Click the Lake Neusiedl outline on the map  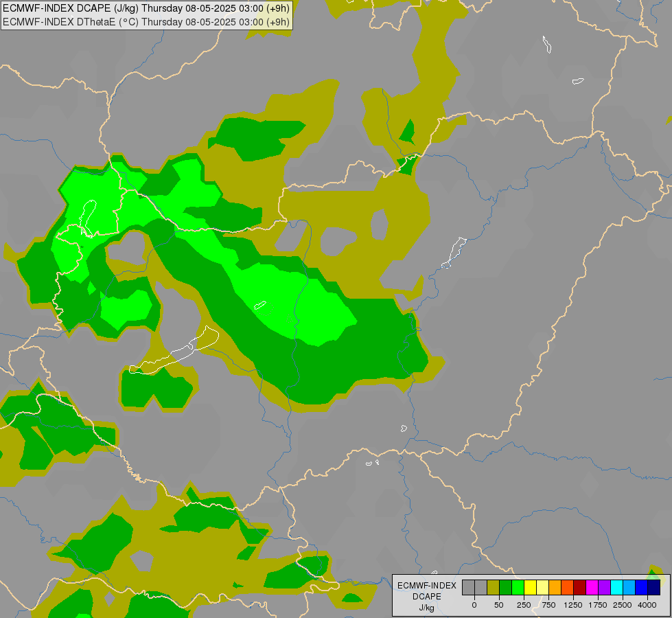87,218
